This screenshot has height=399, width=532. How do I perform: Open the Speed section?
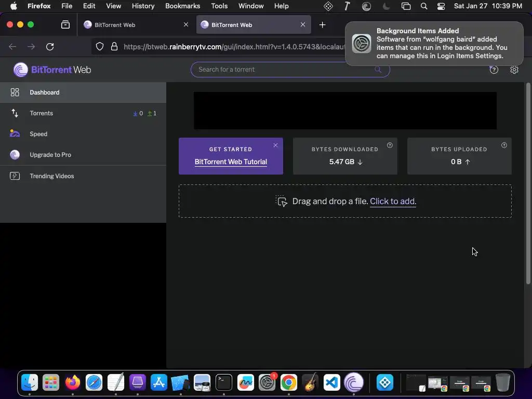(83, 134)
